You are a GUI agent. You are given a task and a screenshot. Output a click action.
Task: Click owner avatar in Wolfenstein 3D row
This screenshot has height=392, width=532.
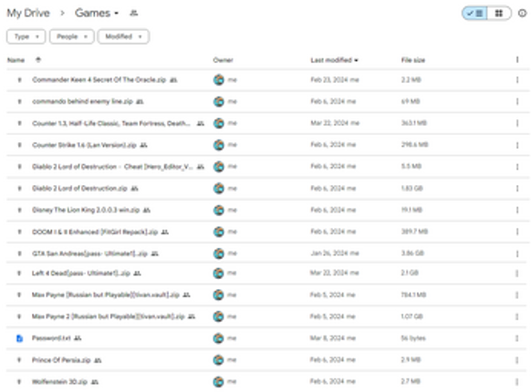click(218, 382)
